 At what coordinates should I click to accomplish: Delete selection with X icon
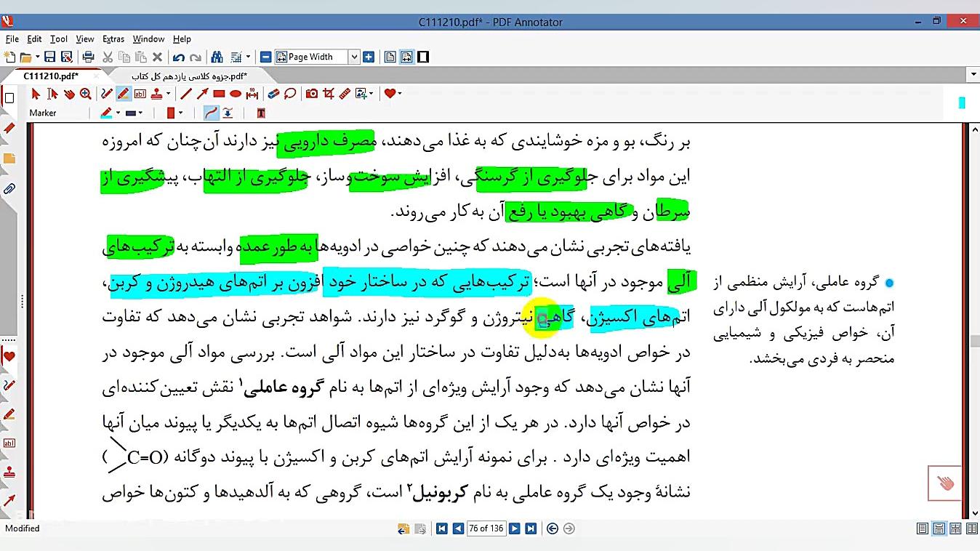tap(157, 57)
